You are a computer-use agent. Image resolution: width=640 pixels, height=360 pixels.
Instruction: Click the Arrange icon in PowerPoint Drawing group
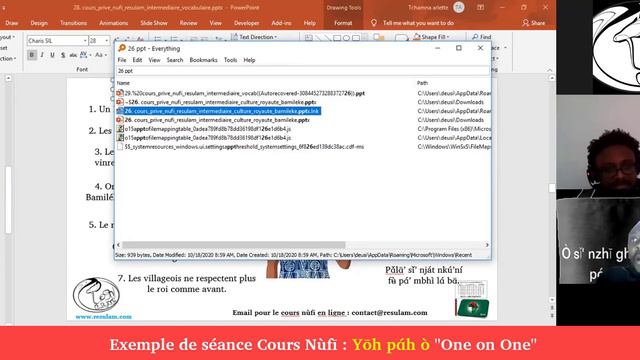379,38
